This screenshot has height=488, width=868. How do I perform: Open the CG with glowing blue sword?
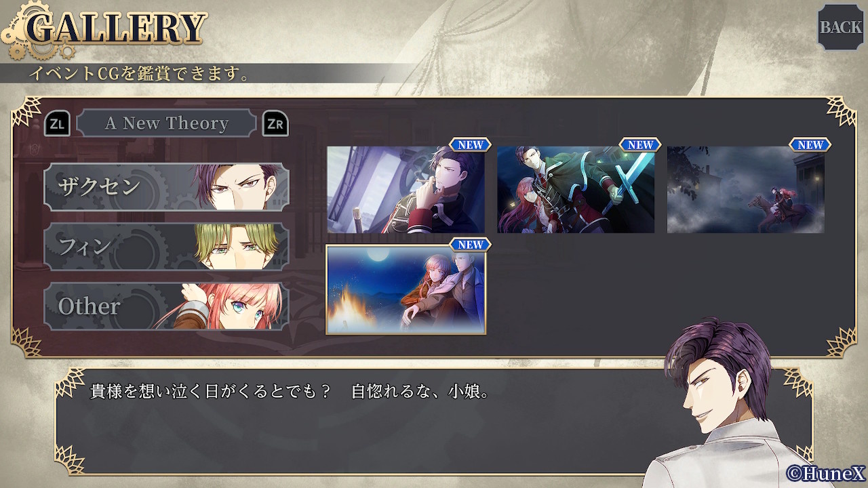pyautogui.click(x=576, y=190)
